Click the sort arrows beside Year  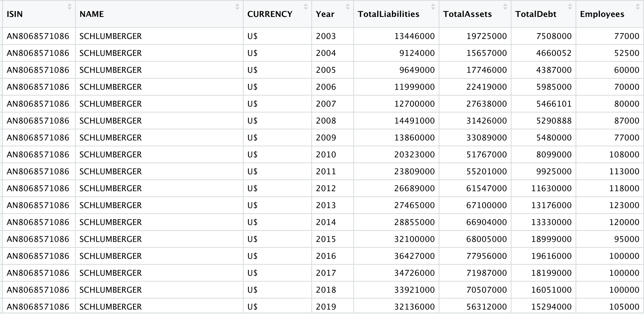347,7
